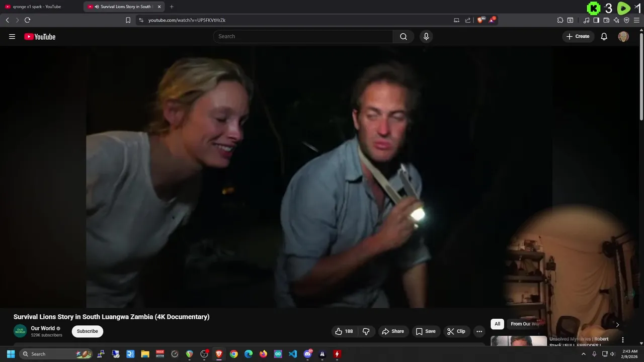
Task: Open the tray microphone indicator
Action: (x=594, y=354)
